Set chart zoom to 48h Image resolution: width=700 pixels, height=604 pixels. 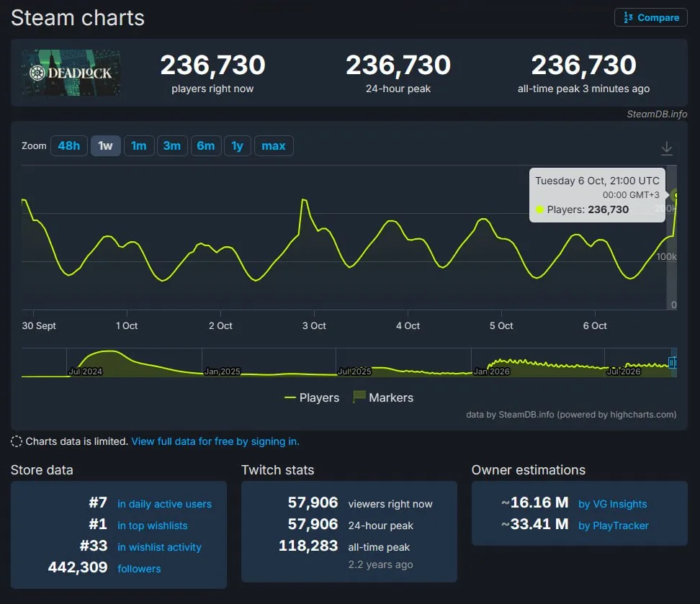(68, 146)
